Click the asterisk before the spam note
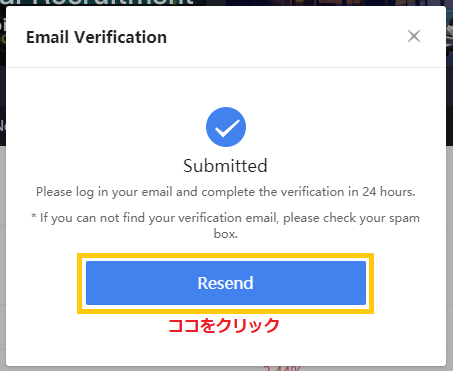 (x=34, y=216)
